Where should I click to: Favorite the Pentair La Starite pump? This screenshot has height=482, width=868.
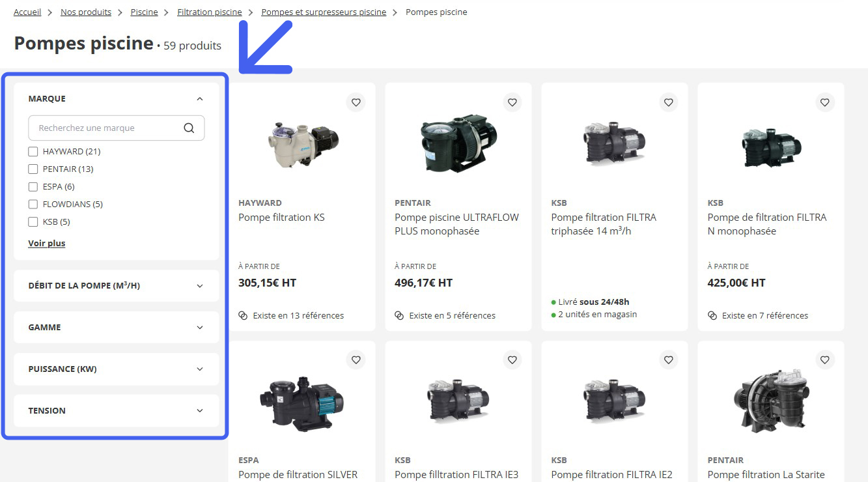click(x=824, y=360)
